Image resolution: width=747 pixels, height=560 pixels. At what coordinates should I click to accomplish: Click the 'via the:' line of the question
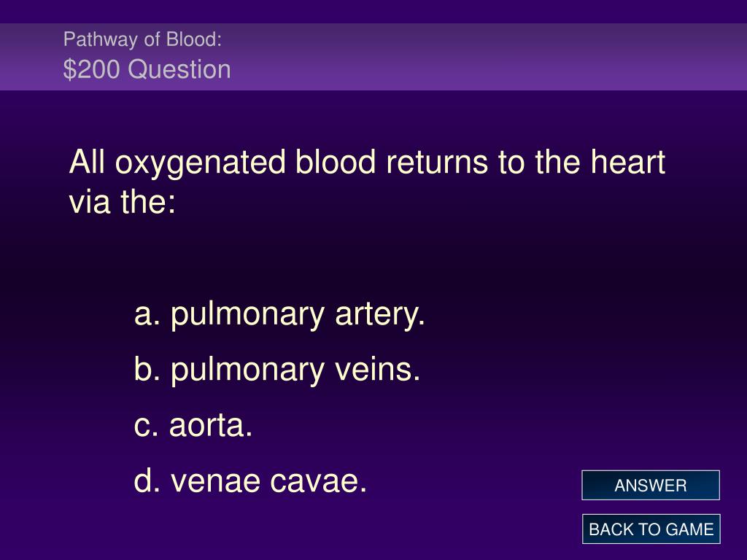coord(123,201)
